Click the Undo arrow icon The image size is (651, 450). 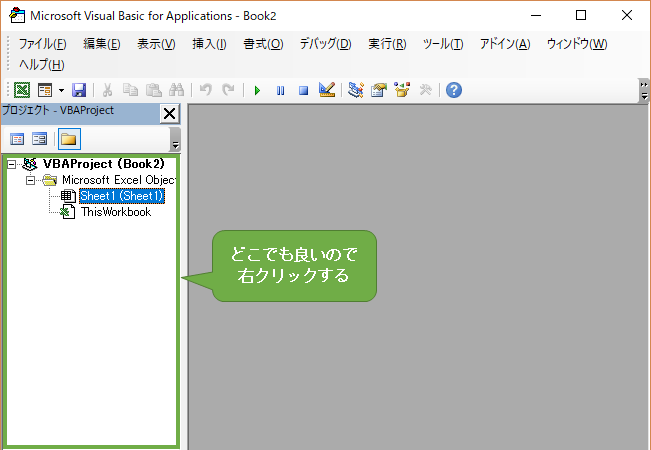(x=206, y=90)
